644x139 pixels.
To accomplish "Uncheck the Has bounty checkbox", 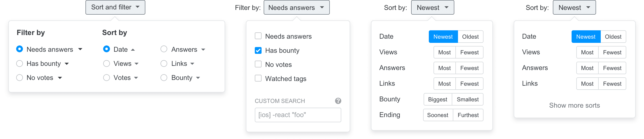I will pyautogui.click(x=258, y=50).
